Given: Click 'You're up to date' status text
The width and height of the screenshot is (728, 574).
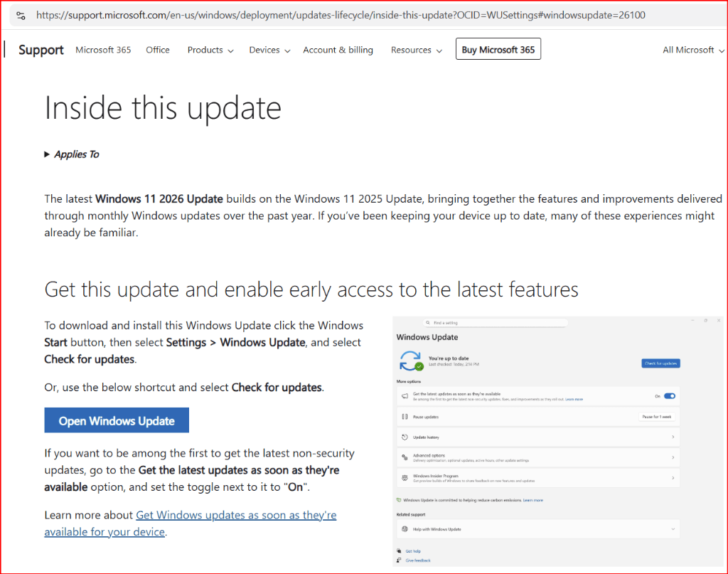Looking at the screenshot, I should (x=449, y=358).
